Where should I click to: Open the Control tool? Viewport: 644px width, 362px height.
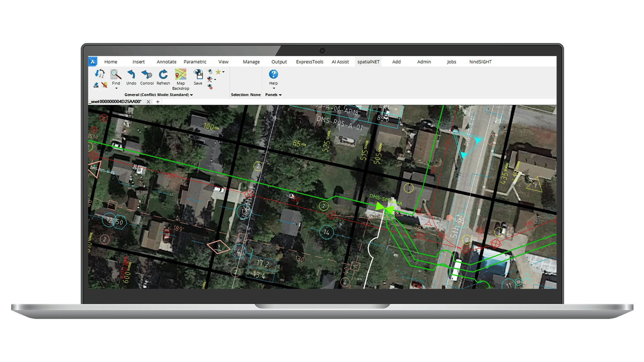147,74
